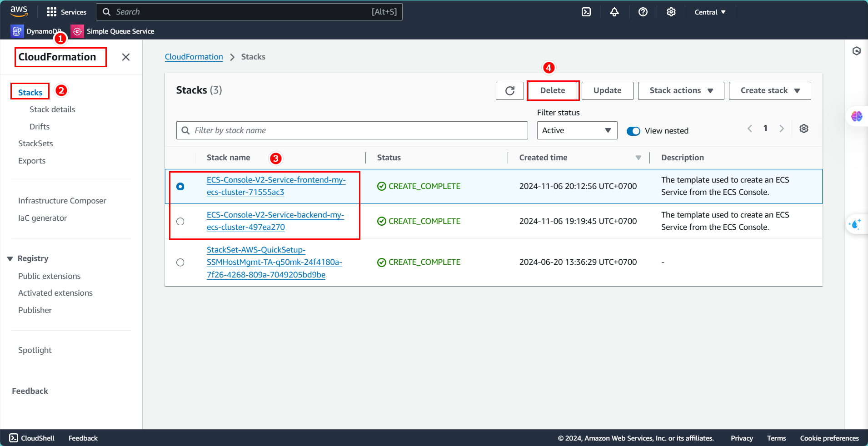The width and height of the screenshot is (868, 446).
Task: Open the Central region dropdown
Action: (x=710, y=12)
